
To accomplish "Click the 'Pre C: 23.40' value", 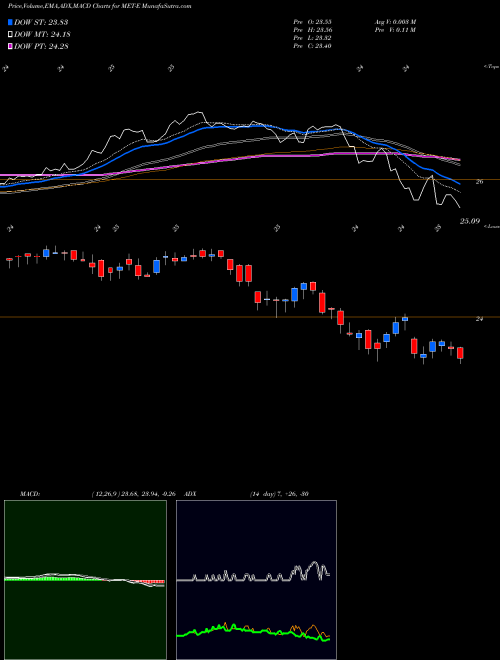I will (314, 46).
